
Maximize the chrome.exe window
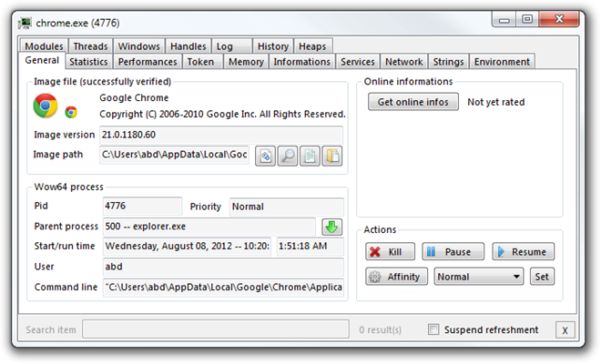(527, 19)
